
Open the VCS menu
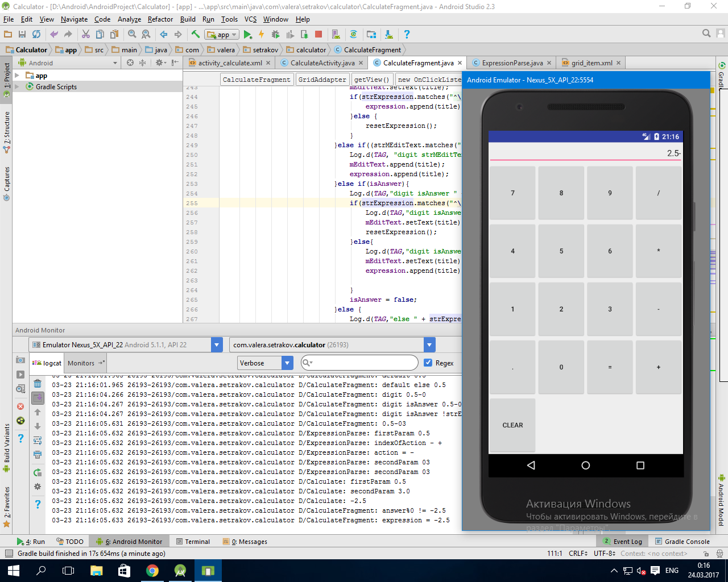click(x=250, y=19)
